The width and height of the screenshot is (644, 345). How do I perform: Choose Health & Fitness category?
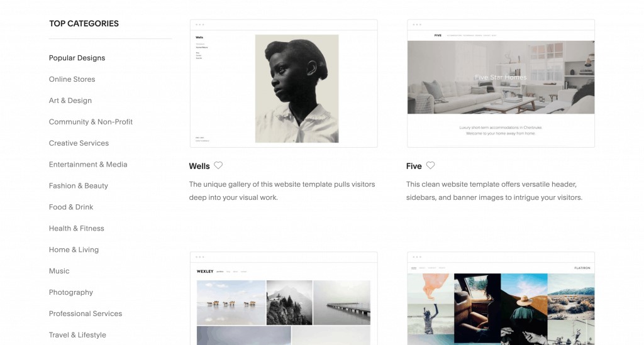[x=76, y=229]
